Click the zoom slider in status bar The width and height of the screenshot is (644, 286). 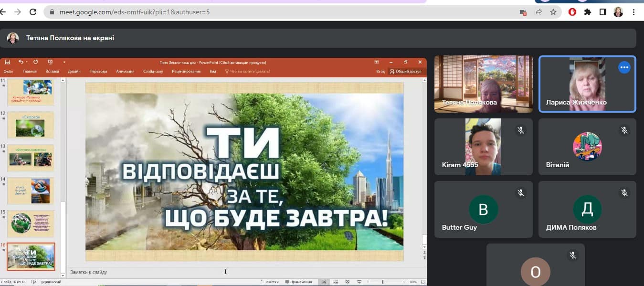coord(382,282)
